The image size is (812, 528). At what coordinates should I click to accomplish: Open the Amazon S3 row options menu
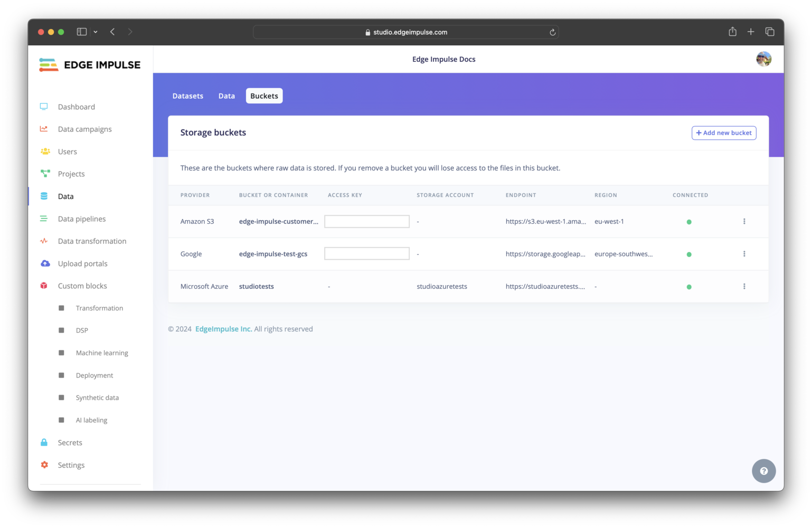744,221
